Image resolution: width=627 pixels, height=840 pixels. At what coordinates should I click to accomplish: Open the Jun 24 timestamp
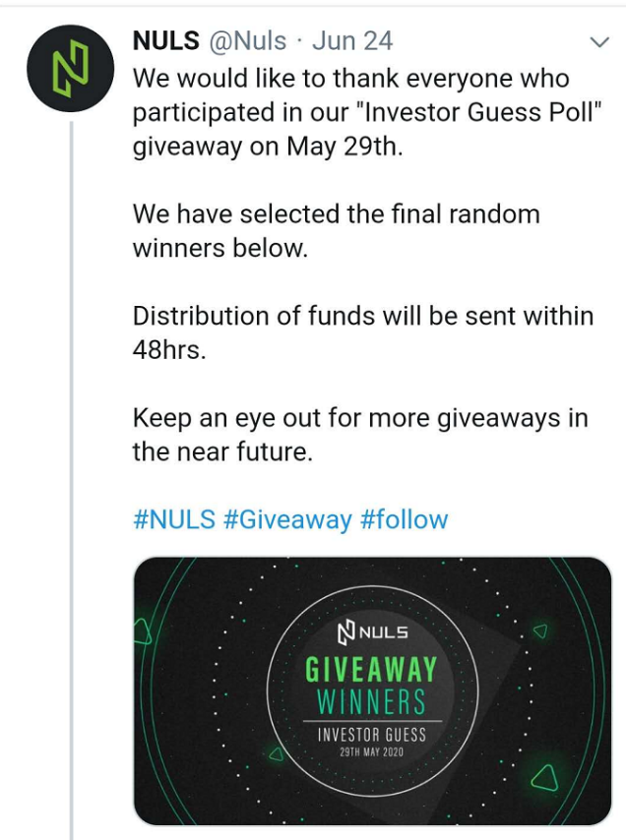coord(352,40)
